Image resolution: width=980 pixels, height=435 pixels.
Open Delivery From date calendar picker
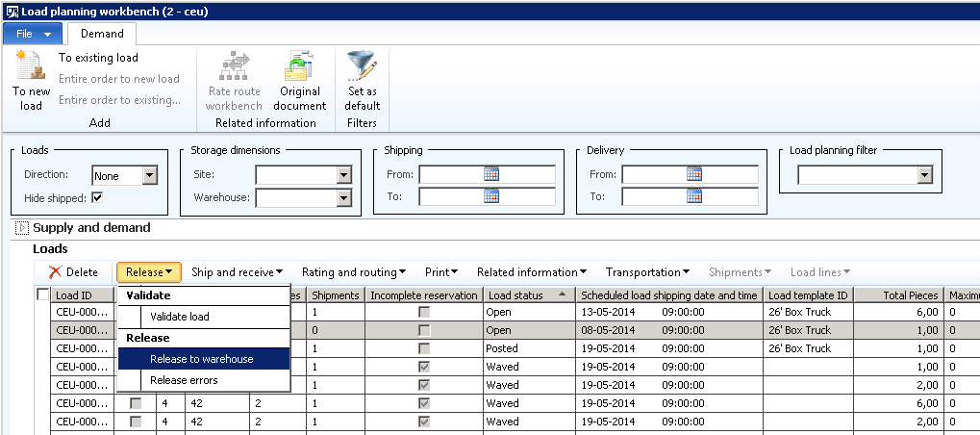point(694,174)
